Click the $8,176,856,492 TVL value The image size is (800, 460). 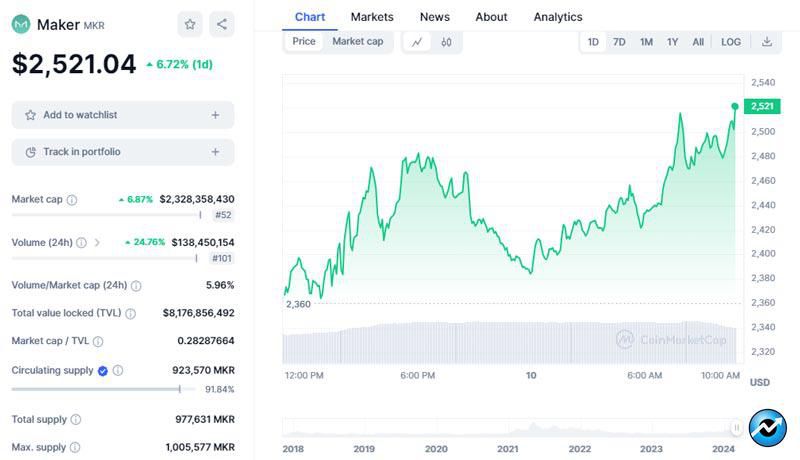(198, 313)
